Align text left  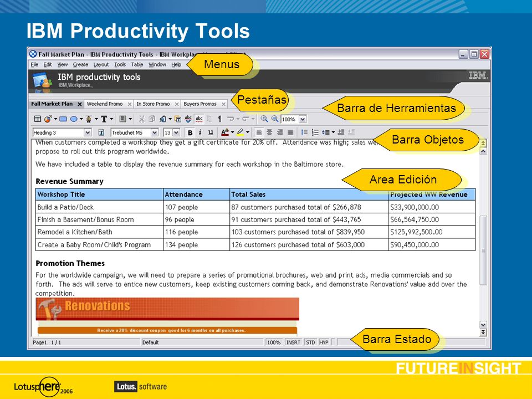point(259,132)
